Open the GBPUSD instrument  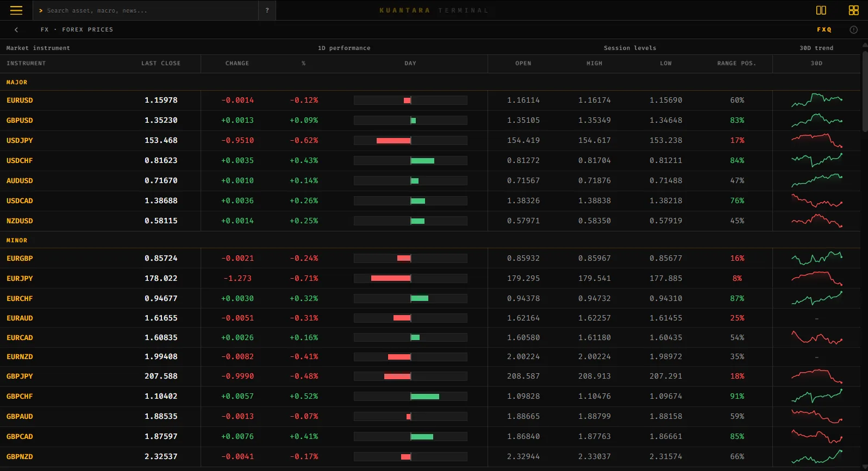point(20,121)
